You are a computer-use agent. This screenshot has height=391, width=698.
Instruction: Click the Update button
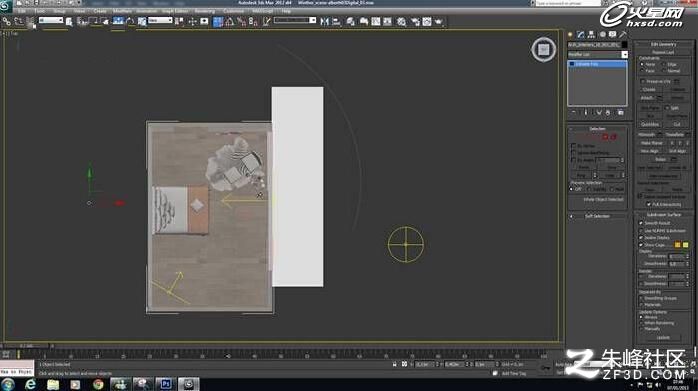point(662,338)
